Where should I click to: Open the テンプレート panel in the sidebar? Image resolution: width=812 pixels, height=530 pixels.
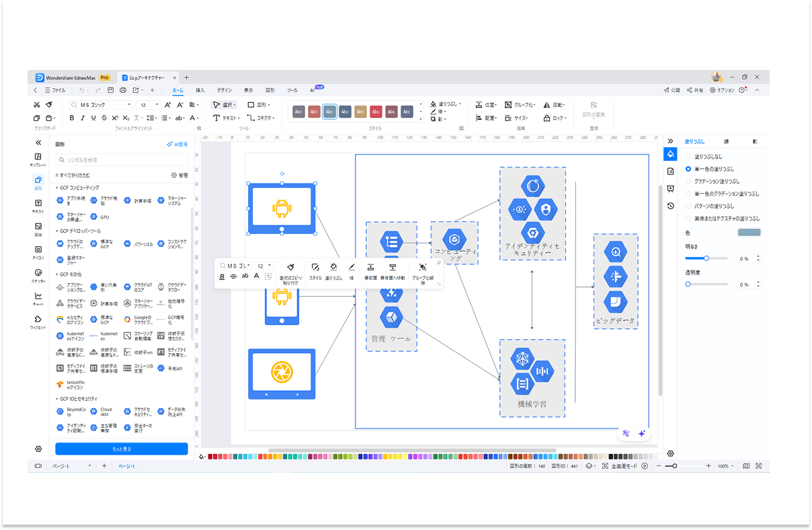(38, 159)
